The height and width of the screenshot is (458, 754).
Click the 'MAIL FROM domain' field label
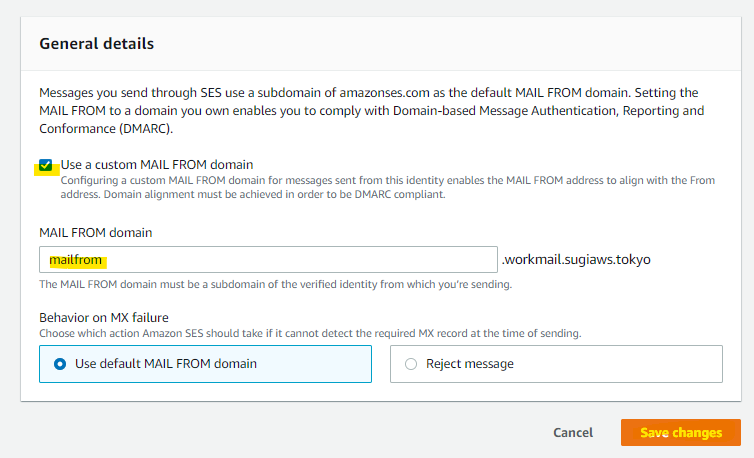(x=97, y=232)
